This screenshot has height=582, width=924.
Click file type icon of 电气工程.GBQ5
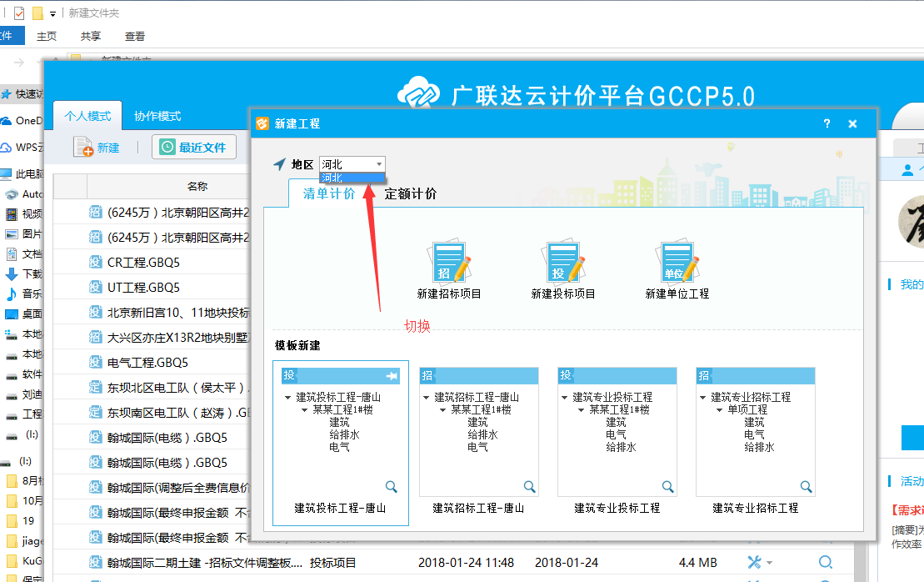coord(96,362)
